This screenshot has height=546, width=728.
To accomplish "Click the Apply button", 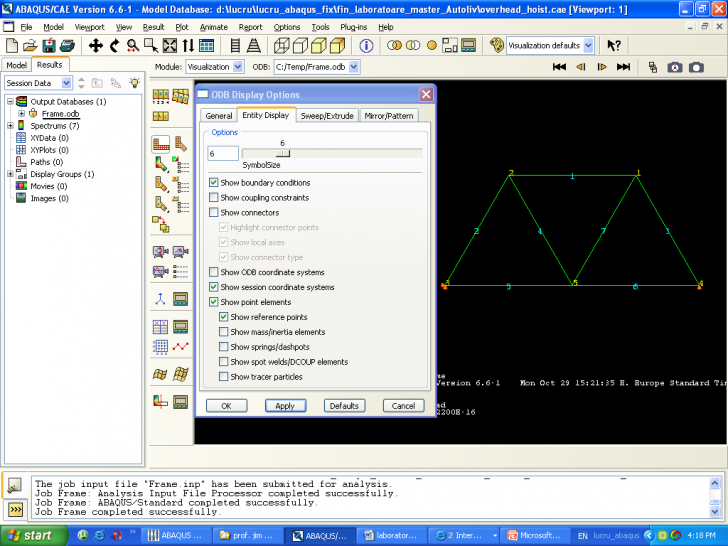I will (x=285, y=406).
